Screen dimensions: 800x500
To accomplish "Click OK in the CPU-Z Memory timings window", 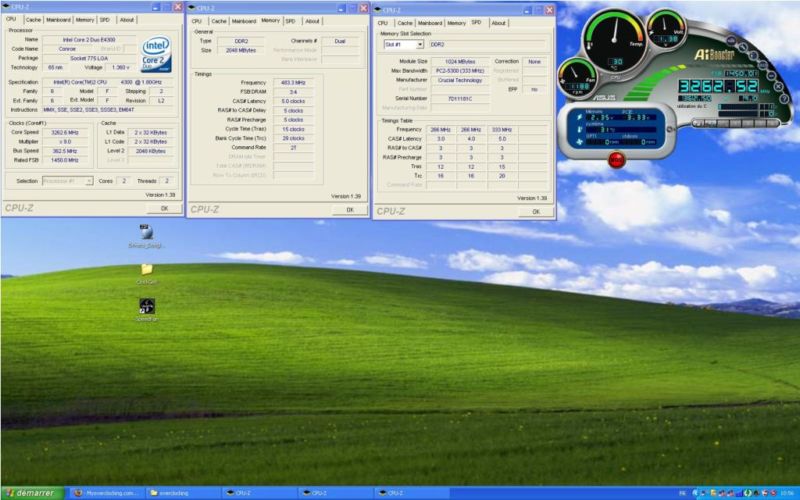I will [x=349, y=210].
